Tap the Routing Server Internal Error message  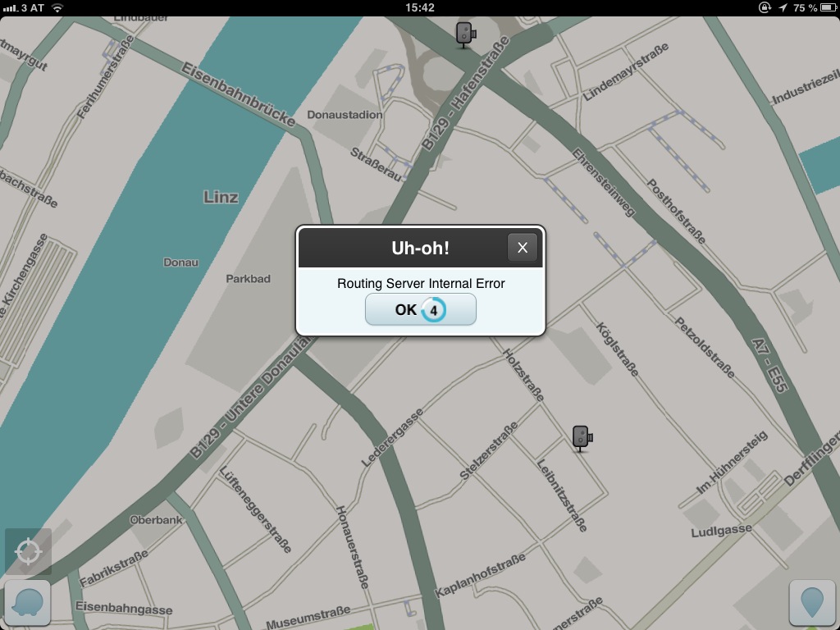pos(421,284)
